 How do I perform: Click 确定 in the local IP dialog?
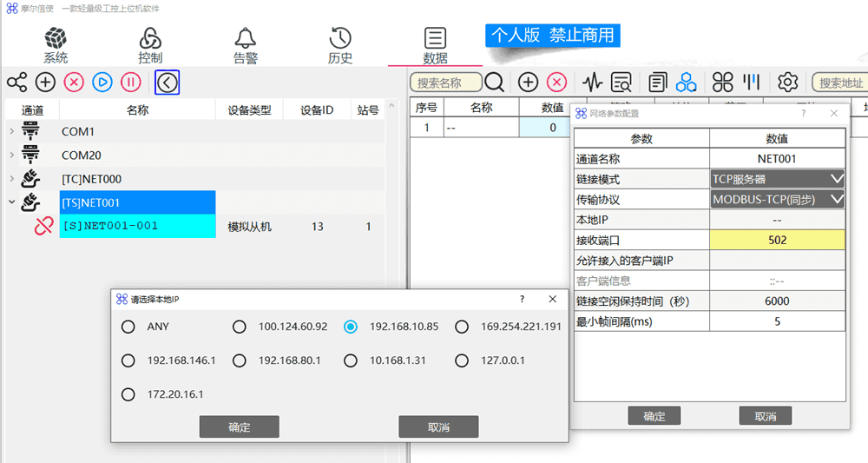click(x=239, y=427)
